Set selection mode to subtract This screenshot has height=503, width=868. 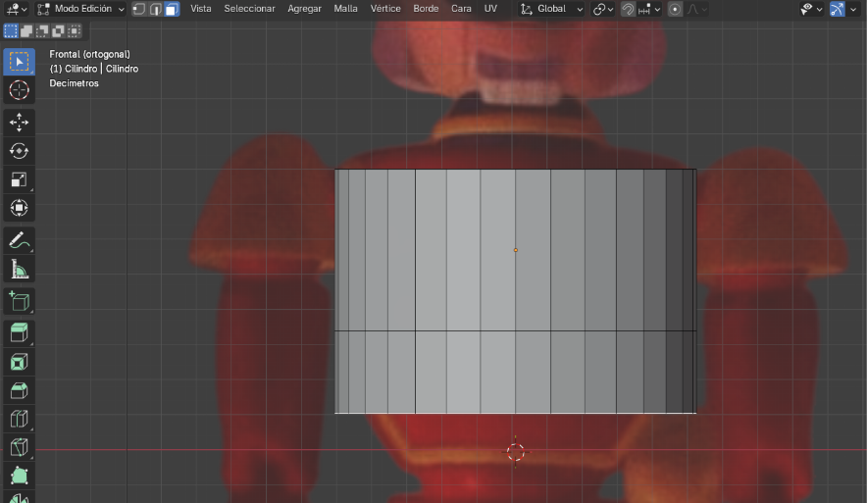42,31
